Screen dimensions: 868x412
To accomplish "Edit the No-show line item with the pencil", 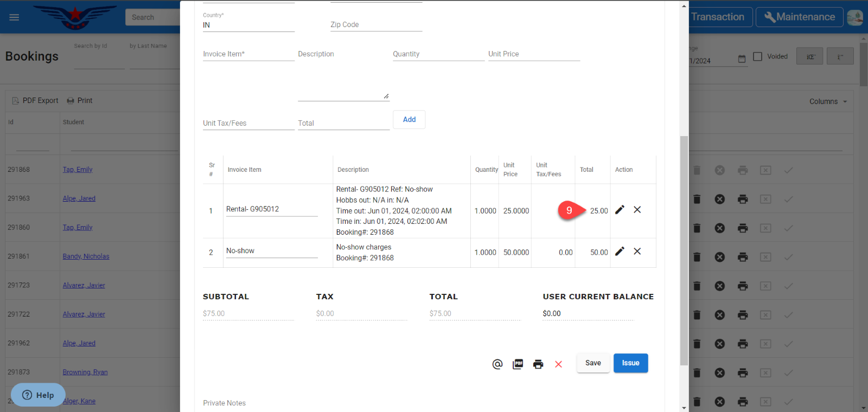I will [x=620, y=252].
